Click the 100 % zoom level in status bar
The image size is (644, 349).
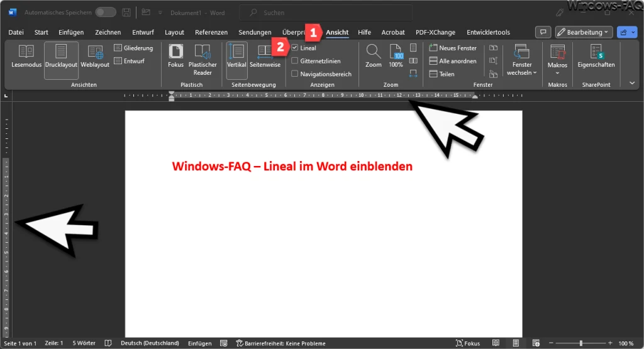pos(626,343)
